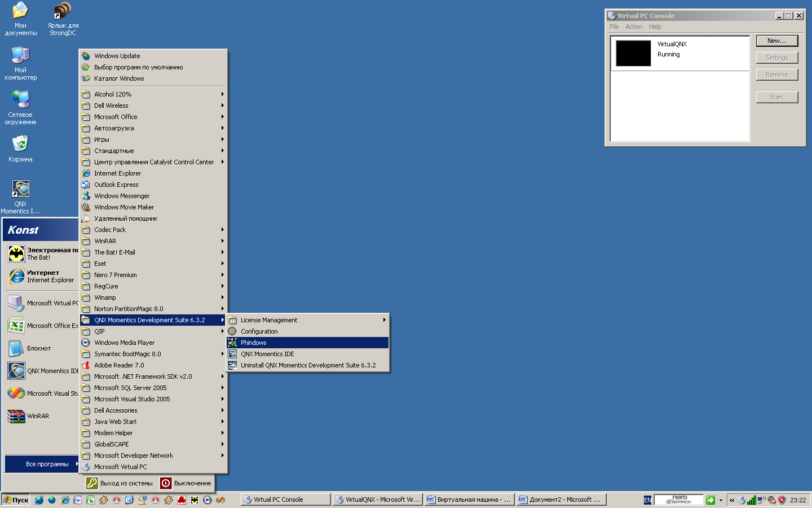812x508 pixels.
Task: Click WinRAR books icon in Start menu
Action: coord(16,416)
